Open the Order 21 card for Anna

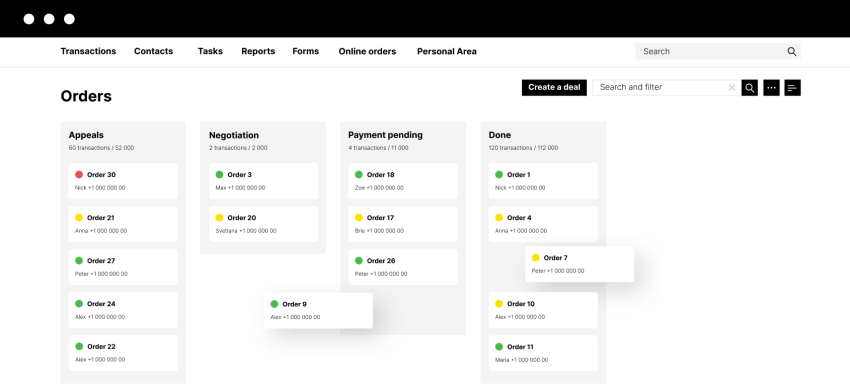[x=123, y=224]
